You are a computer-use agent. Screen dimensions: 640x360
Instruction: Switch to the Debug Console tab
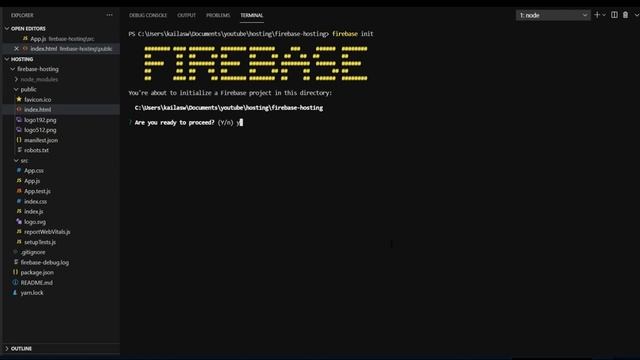(148, 15)
